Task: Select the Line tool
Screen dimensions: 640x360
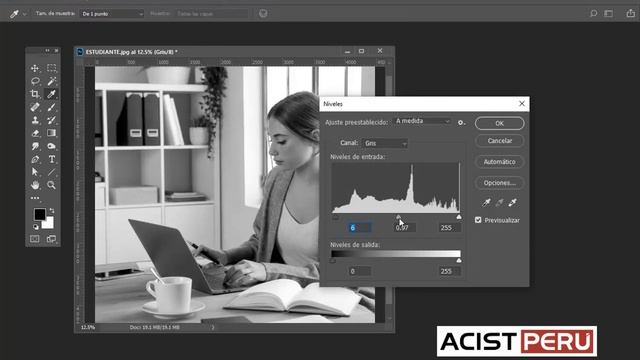Action: click(51, 172)
